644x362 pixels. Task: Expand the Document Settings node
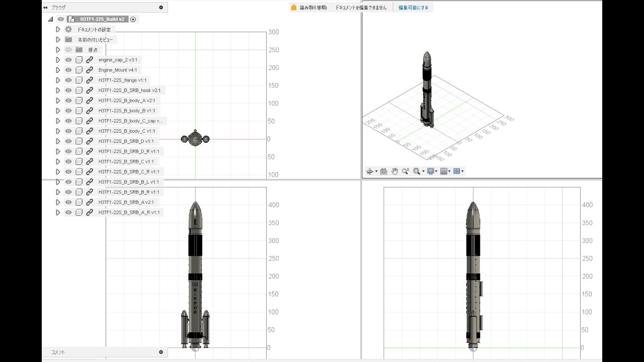[x=58, y=29]
